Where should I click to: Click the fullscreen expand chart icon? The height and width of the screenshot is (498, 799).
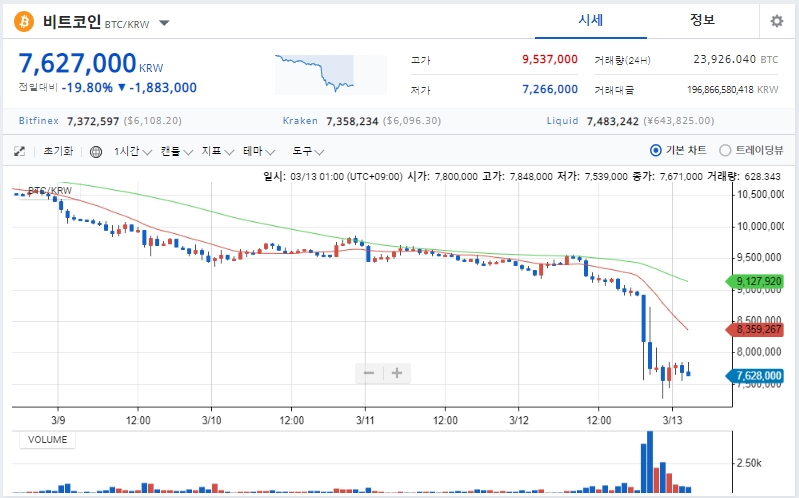tap(19, 151)
